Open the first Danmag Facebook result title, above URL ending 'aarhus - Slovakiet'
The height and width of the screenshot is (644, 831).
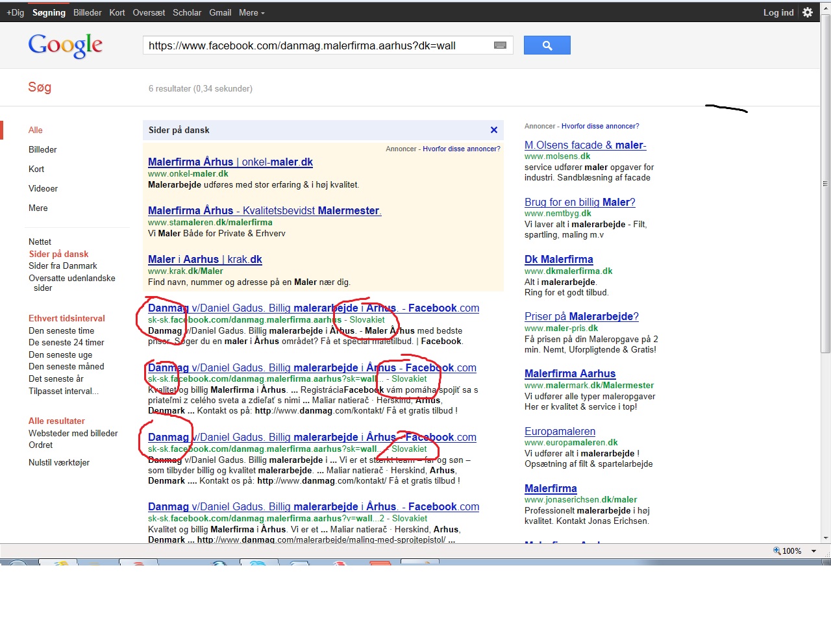[314, 308]
